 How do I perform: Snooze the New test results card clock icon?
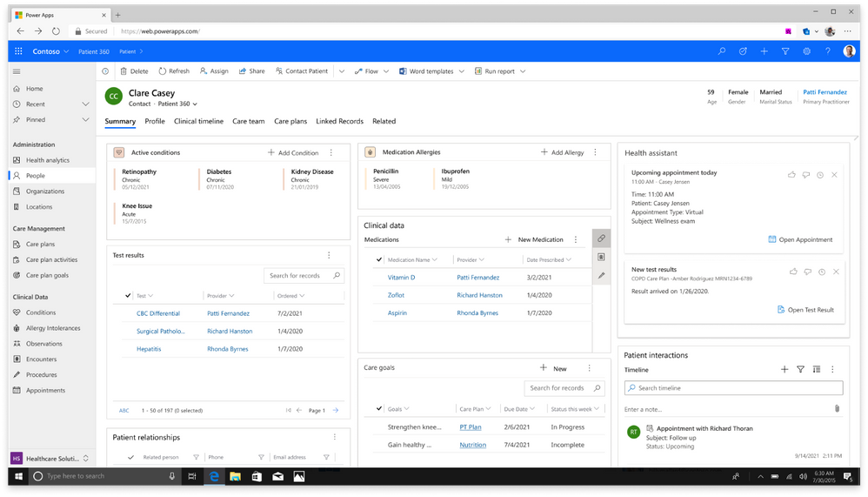tap(822, 272)
